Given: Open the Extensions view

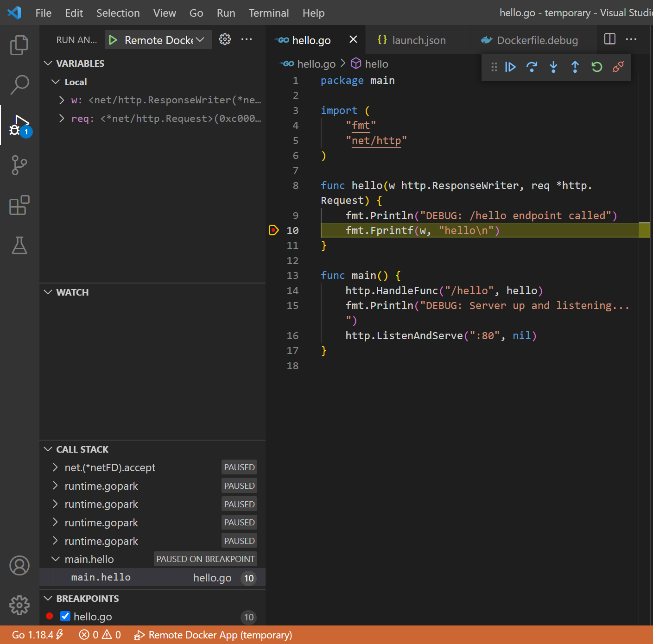Looking at the screenshot, I should click(19, 205).
